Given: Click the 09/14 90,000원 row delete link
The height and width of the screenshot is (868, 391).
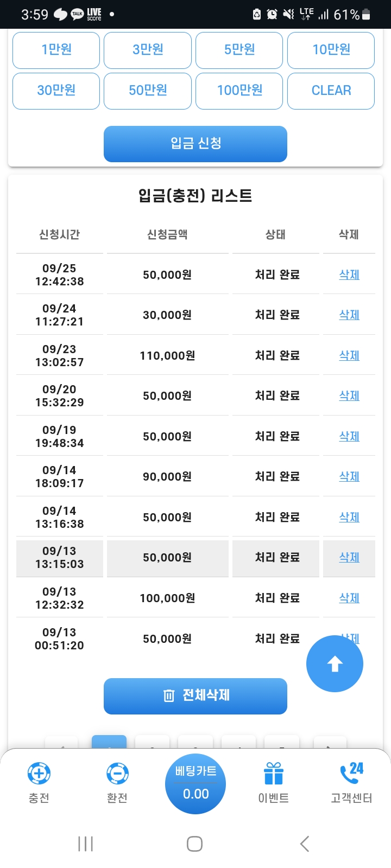Looking at the screenshot, I should [x=349, y=477].
